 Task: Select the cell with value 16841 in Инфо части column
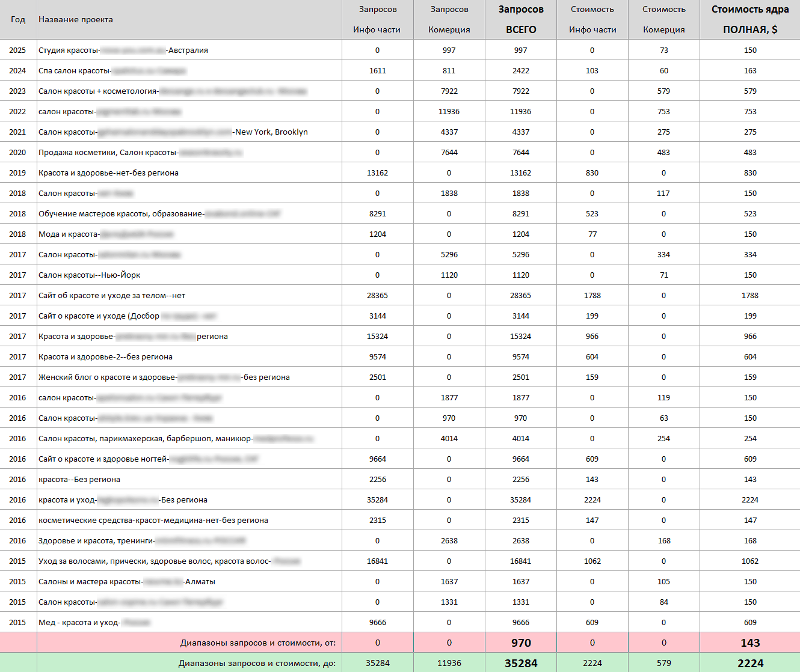tap(377, 561)
